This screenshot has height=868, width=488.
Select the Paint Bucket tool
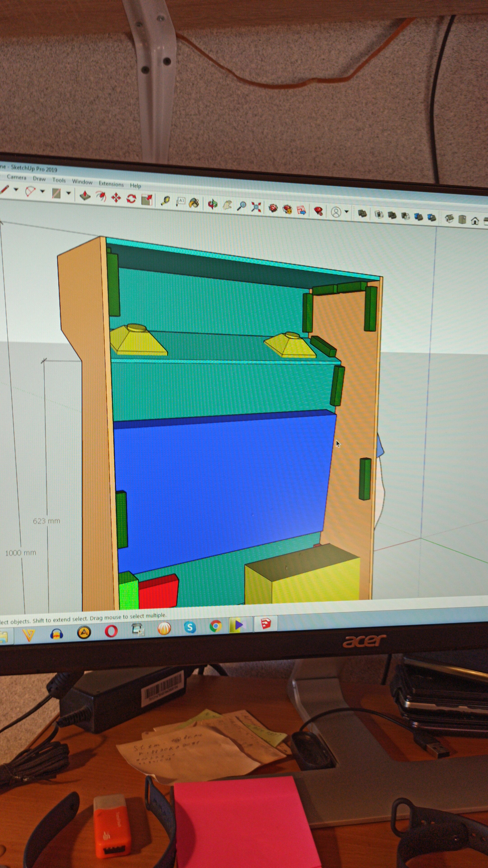point(194,203)
